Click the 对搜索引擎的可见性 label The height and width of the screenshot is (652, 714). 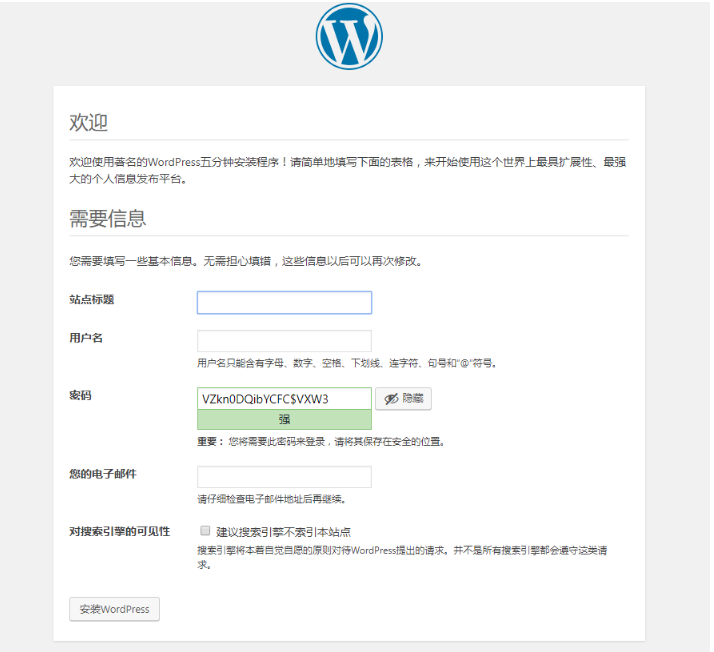(x=120, y=531)
